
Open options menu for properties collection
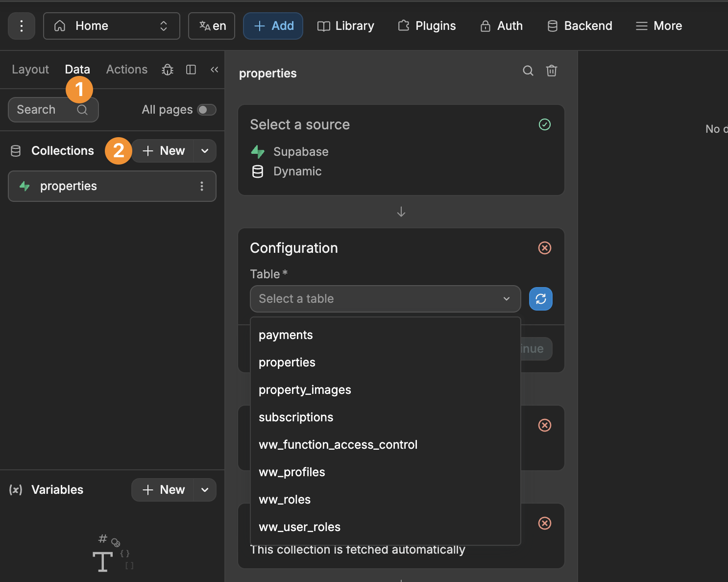point(202,186)
